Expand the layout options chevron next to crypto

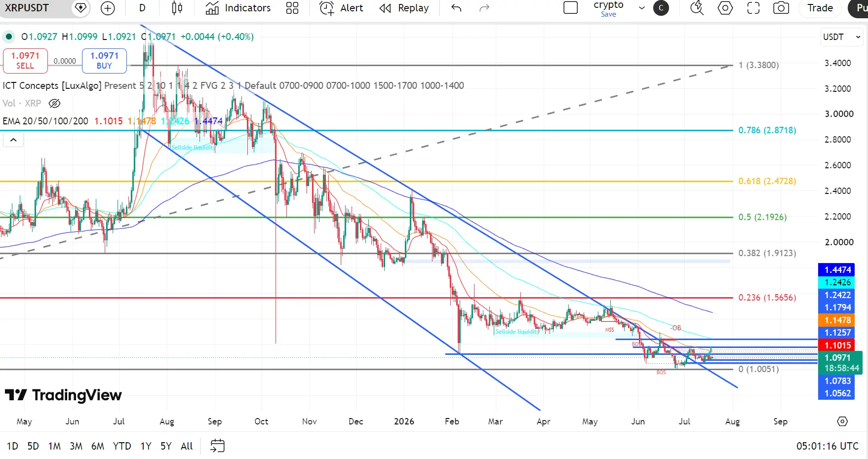(x=641, y=8)
